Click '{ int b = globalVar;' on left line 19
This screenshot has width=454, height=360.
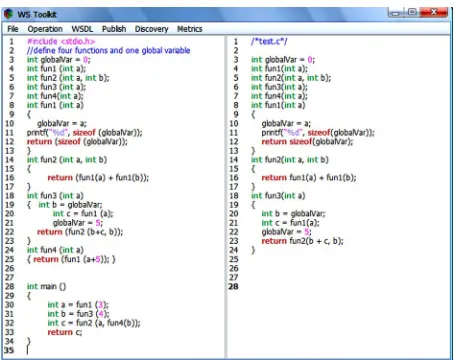[64, 205]
